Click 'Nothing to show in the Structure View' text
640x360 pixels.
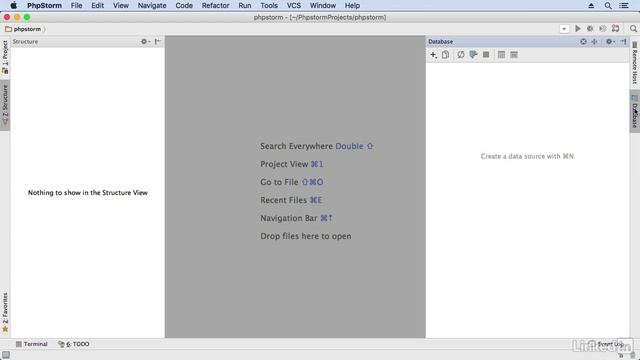point(88,193)
